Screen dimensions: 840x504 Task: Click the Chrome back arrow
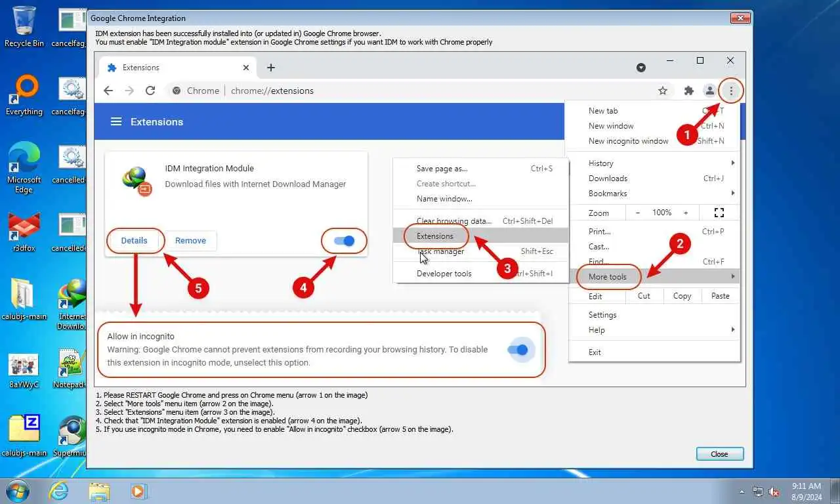click(x=108, y=91)
